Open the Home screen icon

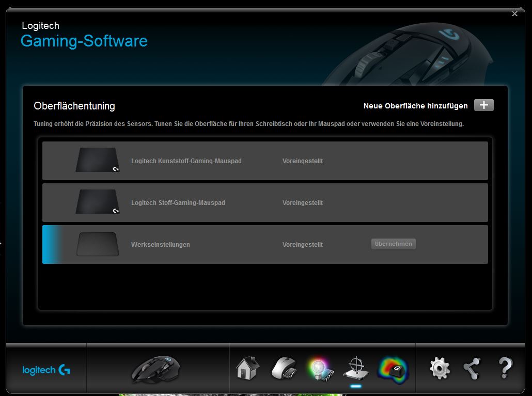coord(247,369)
